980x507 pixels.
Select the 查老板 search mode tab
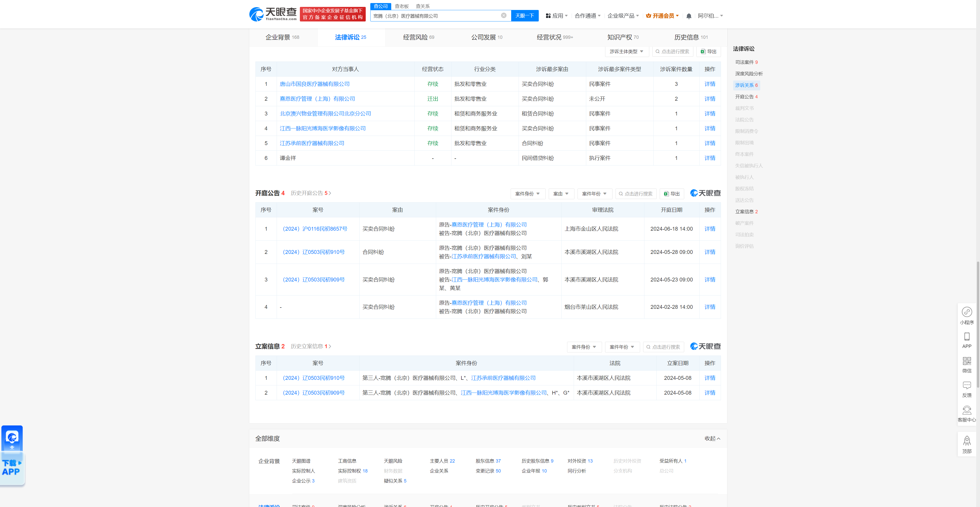coord(401,6)
